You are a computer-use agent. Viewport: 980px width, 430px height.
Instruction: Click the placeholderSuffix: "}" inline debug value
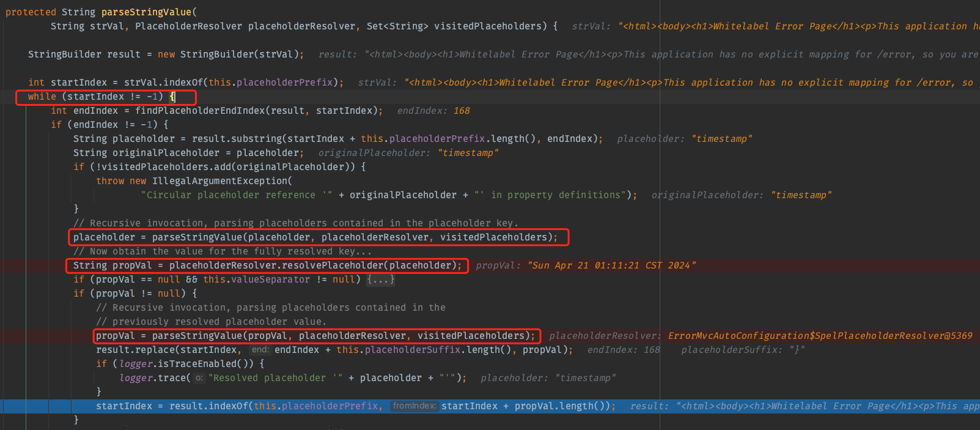[743, 350]
